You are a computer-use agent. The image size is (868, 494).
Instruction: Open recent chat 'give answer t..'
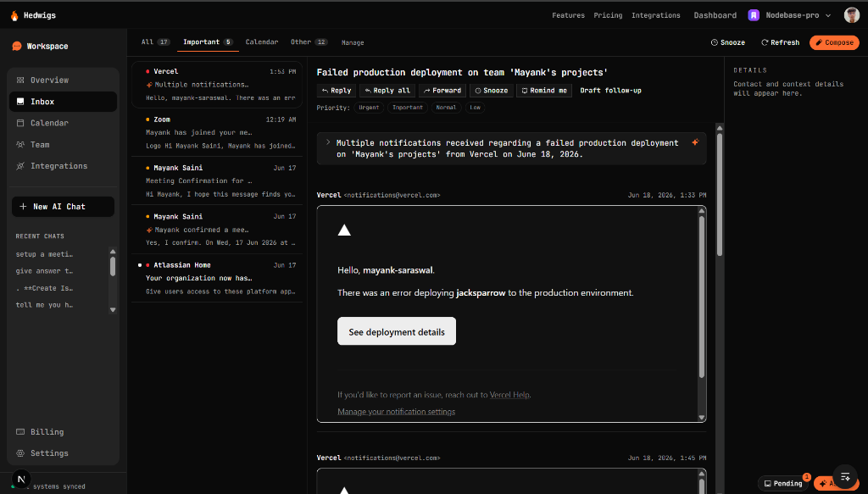44,271
